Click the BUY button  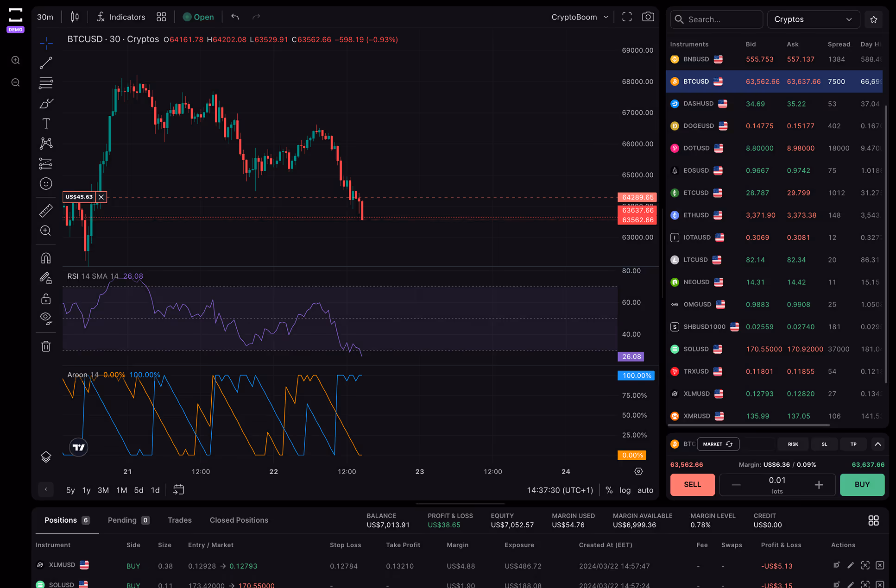tap(862, 484)
